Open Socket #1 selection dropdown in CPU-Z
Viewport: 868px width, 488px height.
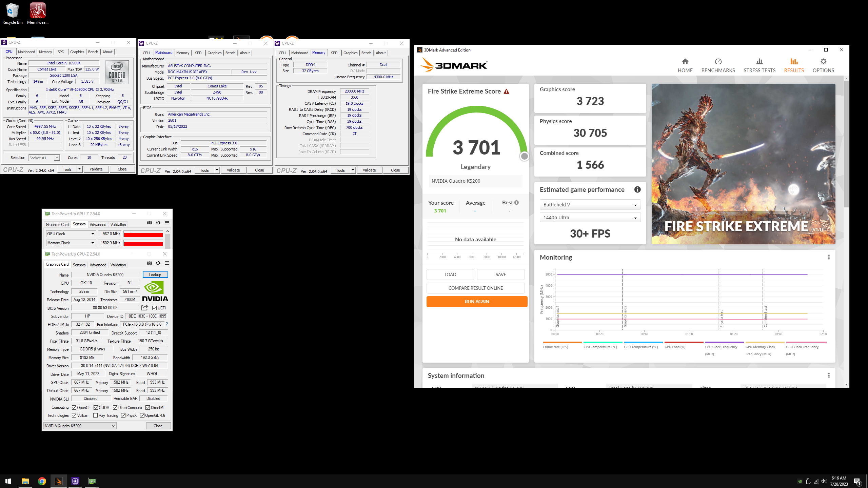[44, 158]
